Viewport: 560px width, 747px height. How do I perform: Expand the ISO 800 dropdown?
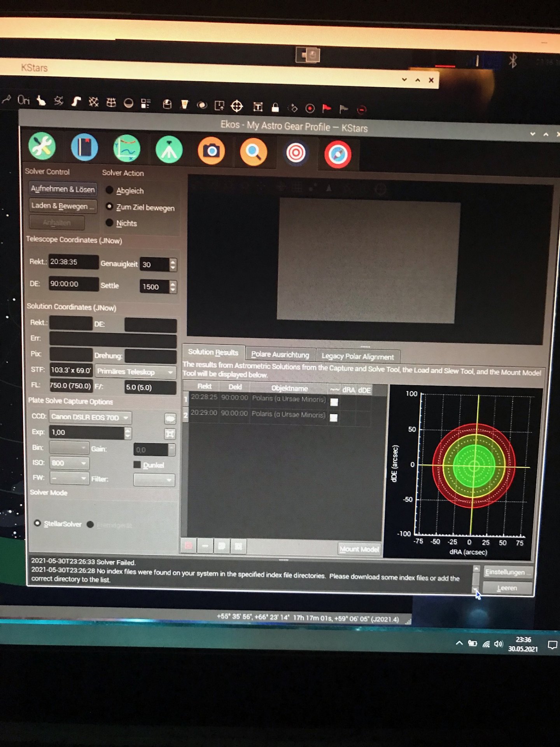pos(69,463)
